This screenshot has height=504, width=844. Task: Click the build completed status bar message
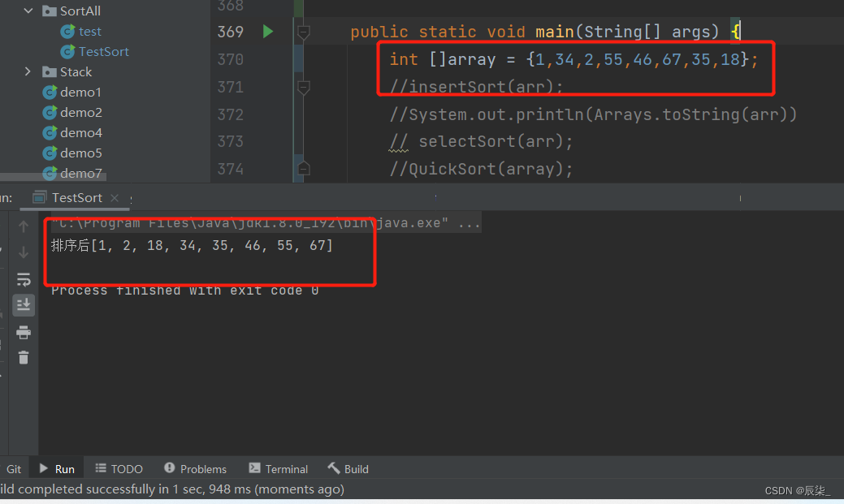pyautogui.click(x=172, y=489)
